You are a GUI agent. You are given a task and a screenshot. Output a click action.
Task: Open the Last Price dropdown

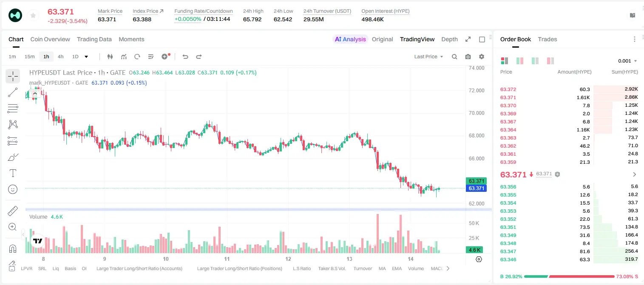point(428,57)
